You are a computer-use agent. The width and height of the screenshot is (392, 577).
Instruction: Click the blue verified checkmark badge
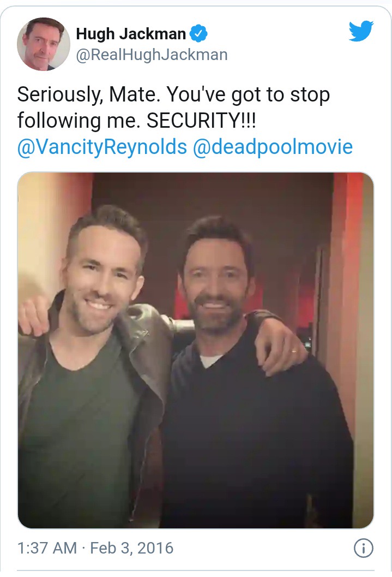(x=198, y=34)
